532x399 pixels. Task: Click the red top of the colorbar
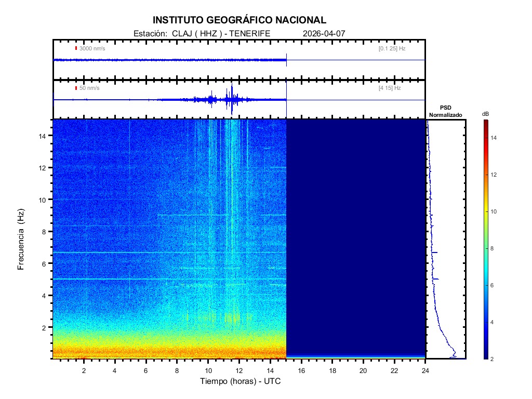coord(485,123)
